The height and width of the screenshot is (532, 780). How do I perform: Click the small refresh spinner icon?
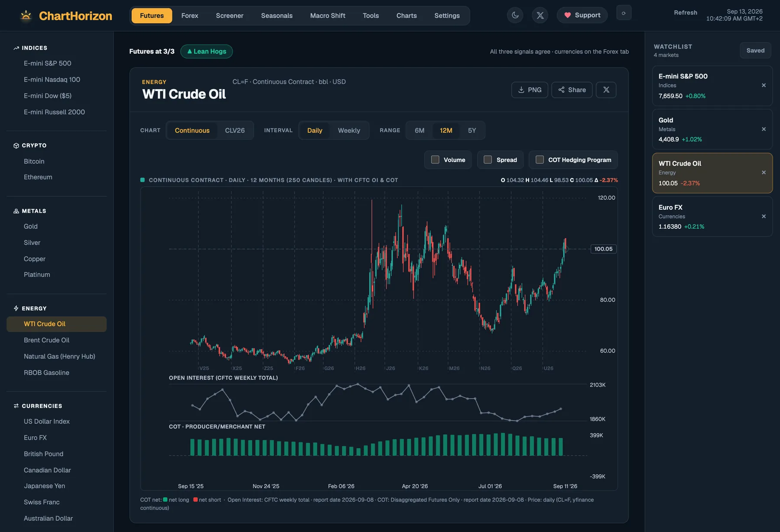[x=624, y=13]
